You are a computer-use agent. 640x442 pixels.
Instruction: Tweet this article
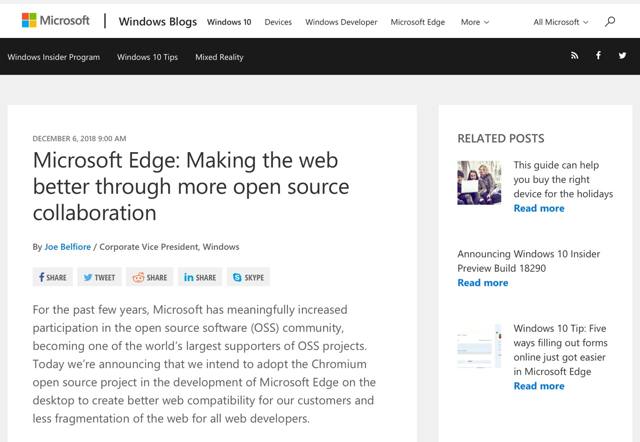pos(98,277)
